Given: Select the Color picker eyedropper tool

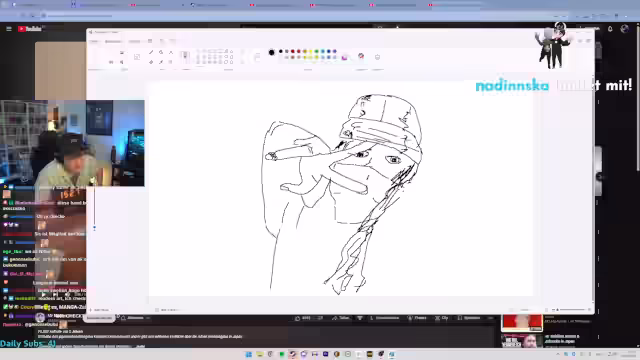Looking at the screenshot, I should coord(161,62).
